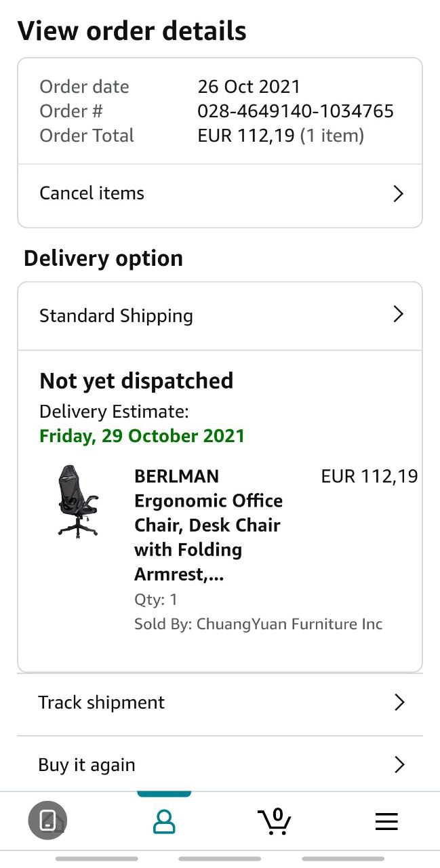Expand the Standard Shipping chevron arrow
Viewport: 440px width, 868px height.
pos(399,315)
